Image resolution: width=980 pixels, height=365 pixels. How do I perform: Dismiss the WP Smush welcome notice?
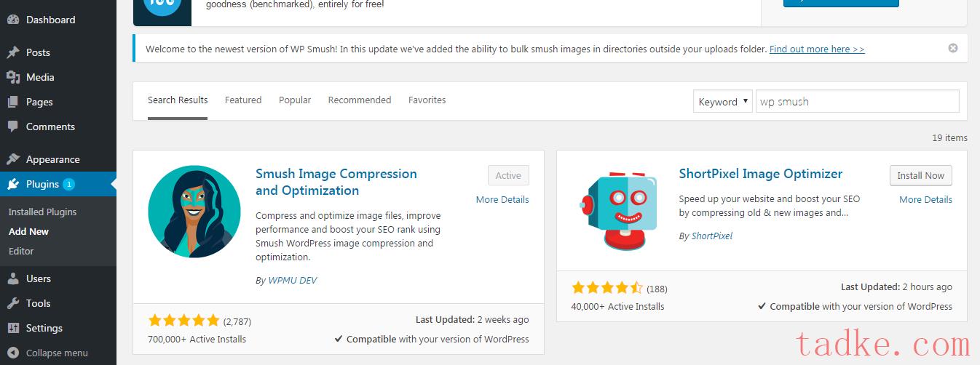953,48
